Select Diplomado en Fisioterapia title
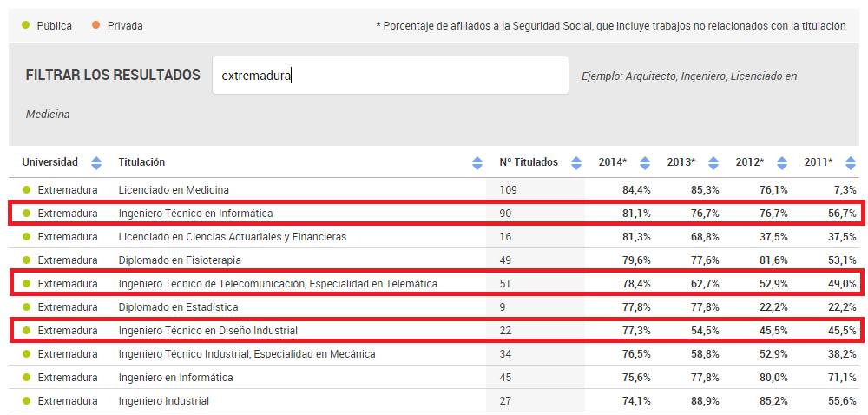868x415 pixels. pos(180,260)
